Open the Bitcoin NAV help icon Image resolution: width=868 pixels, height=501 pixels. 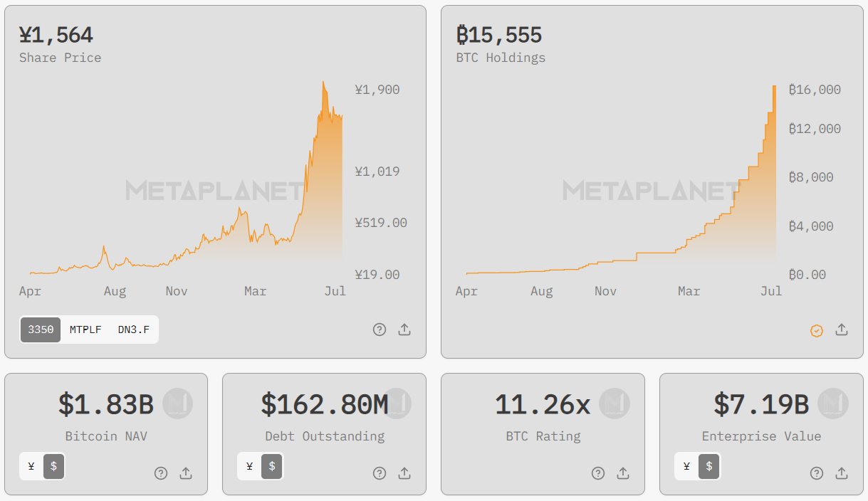160,473
